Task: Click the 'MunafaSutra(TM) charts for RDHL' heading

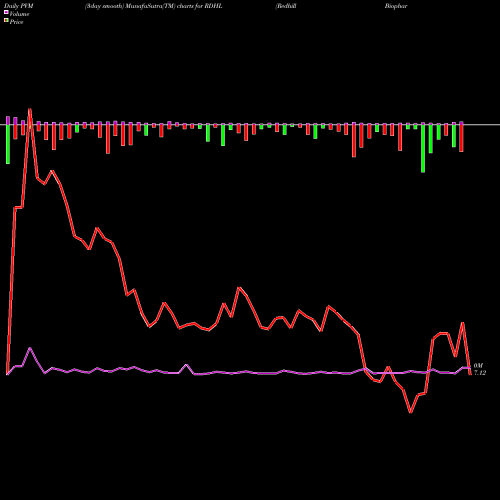Action: click(x=173, y=6)
